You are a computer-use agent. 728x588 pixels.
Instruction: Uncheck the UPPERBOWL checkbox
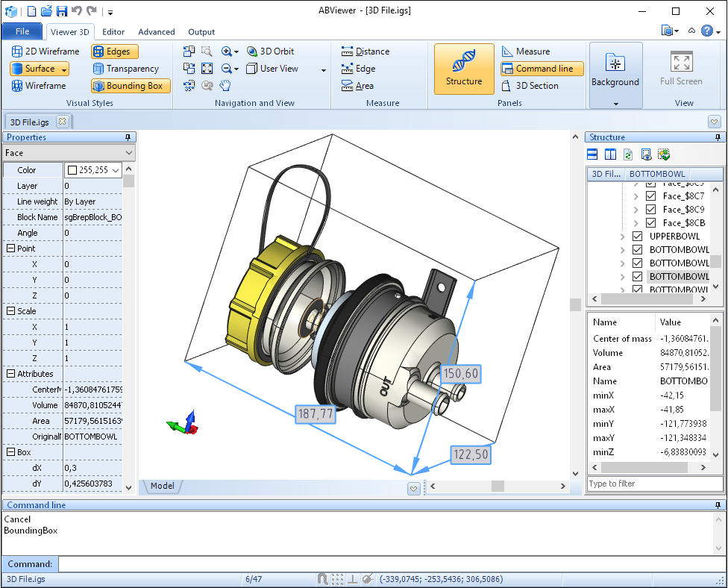pos(638,237)
